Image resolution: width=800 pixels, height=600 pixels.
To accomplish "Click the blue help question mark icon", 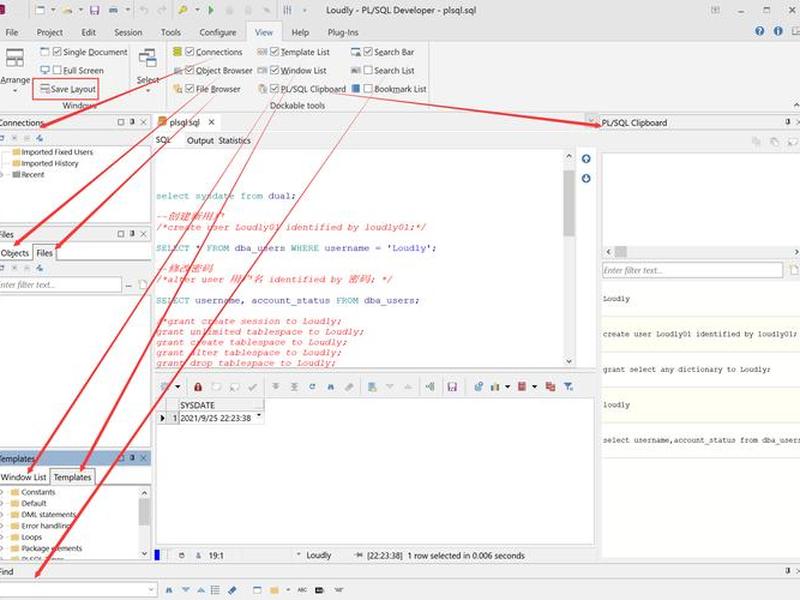I will (x=760, y=31).
